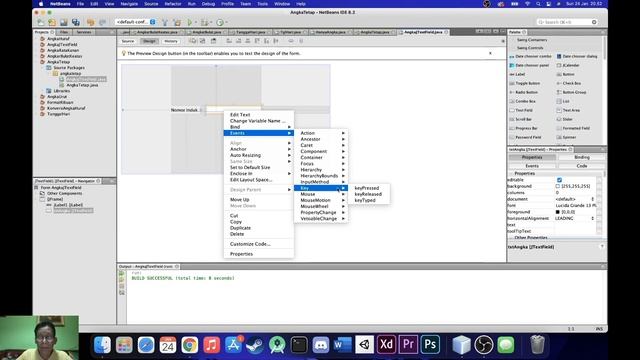This screenshot has height=360, width=640.
Task: Select Combo Box component in Palette
Action: (522, 101)
